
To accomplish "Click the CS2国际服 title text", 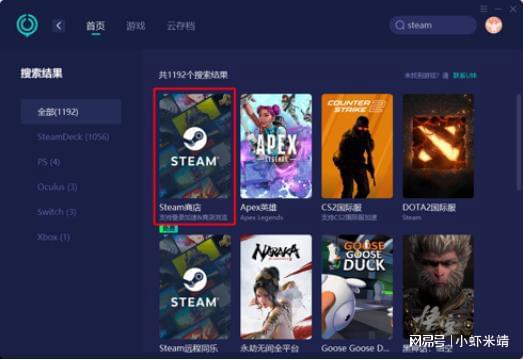I will (342, 208).
